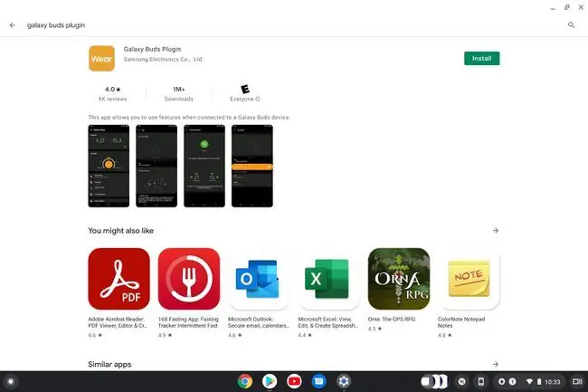Image resolution: width=588 pixels, height=392 pixels.
Task: Click the phone hub tray icon
Action: pyautogui.click(x=480, y=381)
